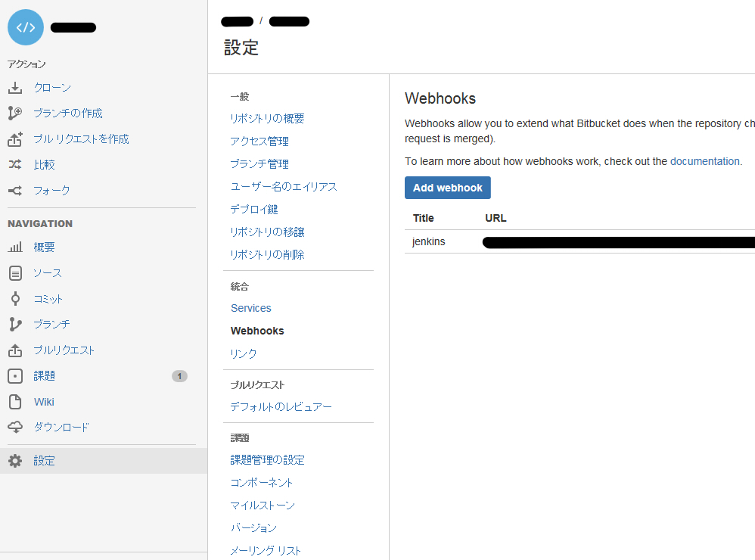Click the commits icon
Screen dimensions: 755x560
15,299
